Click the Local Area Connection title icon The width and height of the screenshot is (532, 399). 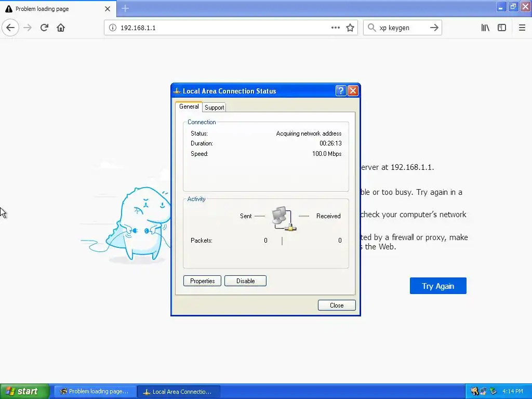tap(177, 91)
